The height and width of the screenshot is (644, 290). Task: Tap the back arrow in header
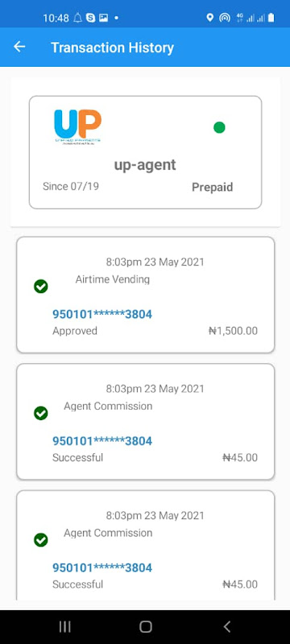pyautogui.click(x=19, y=47)
